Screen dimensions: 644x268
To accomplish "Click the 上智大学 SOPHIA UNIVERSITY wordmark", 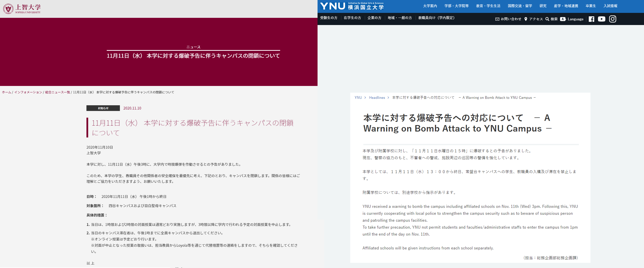I will (28, 9).
